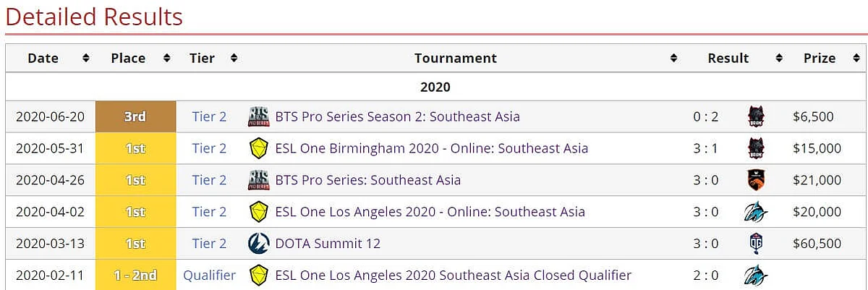Image resolution: width=868 pixels, height=290 pixels.
Task: Sort table by Result column arrows
Action: pos(779,58)
